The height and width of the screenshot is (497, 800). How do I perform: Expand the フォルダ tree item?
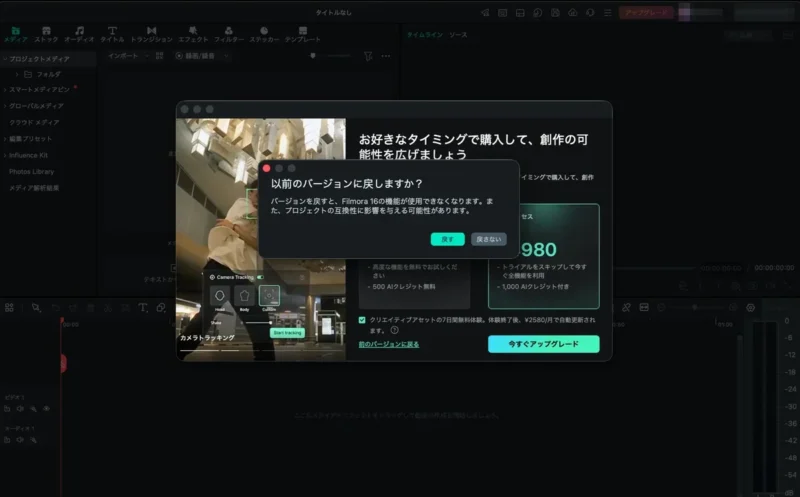[x=17, y=74]
